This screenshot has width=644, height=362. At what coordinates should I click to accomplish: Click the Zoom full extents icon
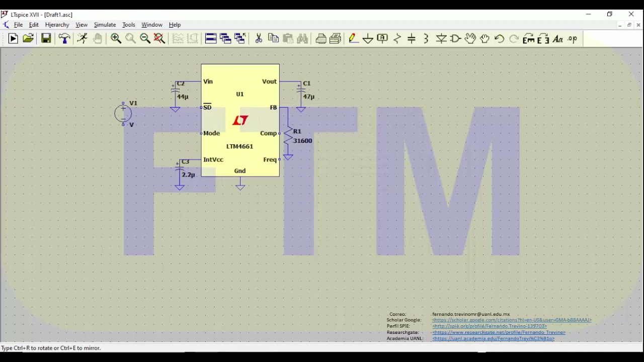click(159, 39)
